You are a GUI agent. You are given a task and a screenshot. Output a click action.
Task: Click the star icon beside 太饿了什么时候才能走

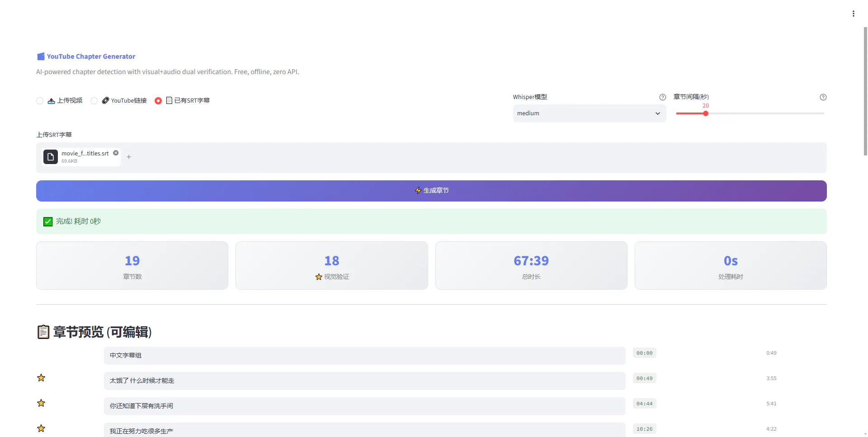[41, 378]
